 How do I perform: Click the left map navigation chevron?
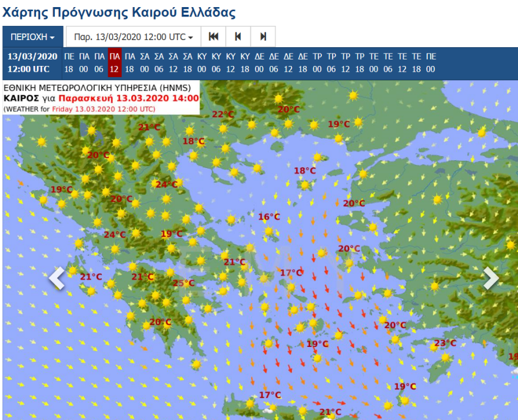click(x=57, y=278)
